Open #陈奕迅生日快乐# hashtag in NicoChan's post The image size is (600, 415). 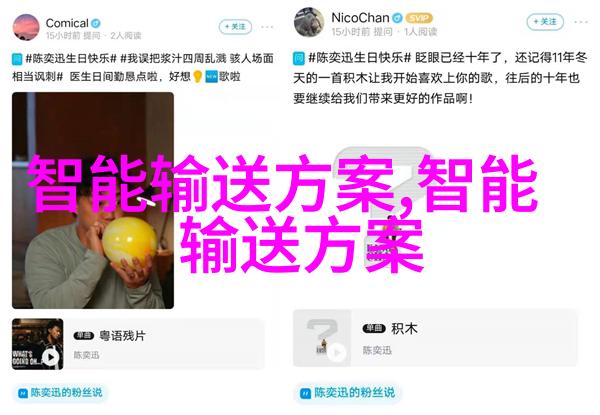point(360,58)
